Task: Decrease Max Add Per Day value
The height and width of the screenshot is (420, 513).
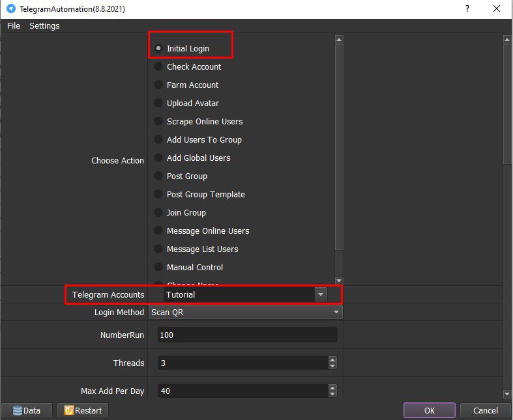Action: point(332,394)
